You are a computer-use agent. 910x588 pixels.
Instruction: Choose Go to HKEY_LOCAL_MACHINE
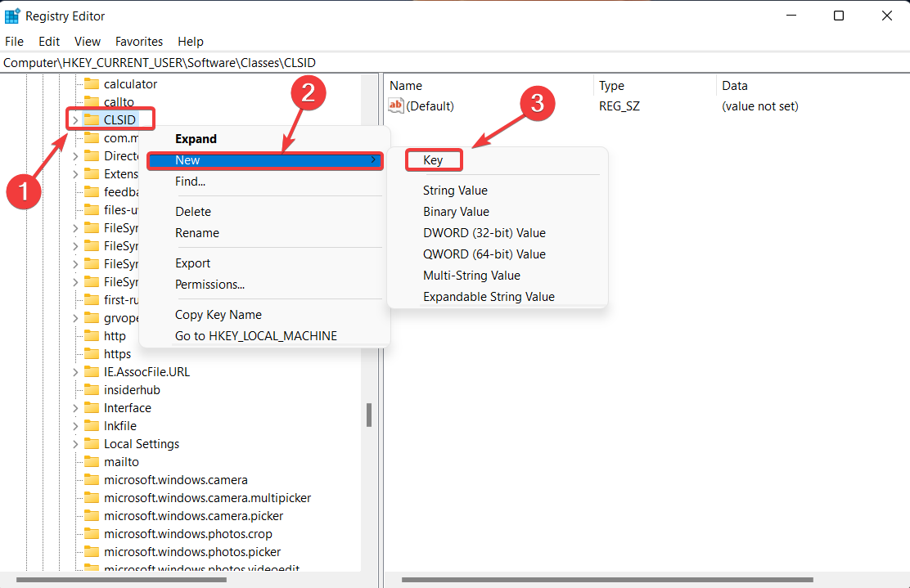(256, 336)
